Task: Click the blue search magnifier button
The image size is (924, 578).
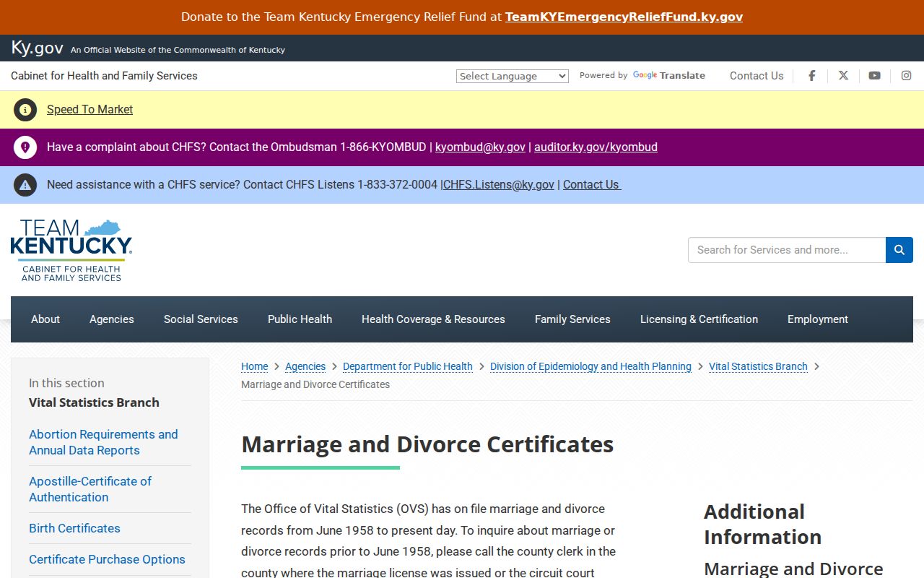Action: (899, 250)
